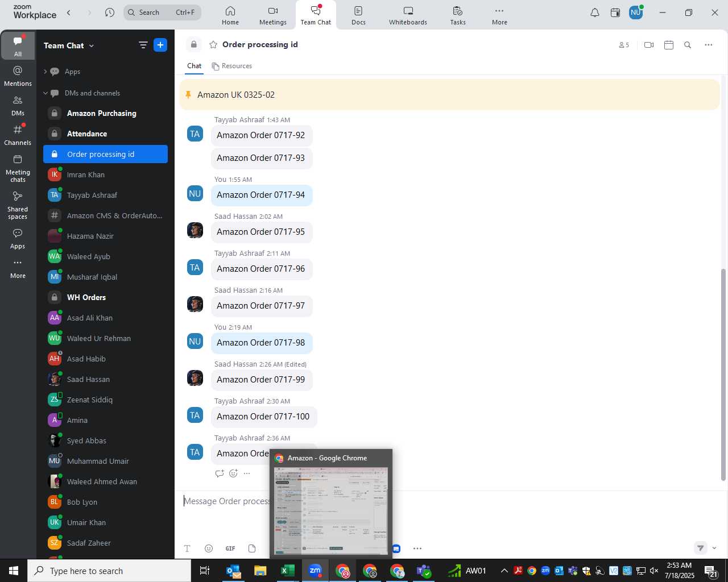Open the chat list filter icon
728x582 pixels.
pos(143,45)
